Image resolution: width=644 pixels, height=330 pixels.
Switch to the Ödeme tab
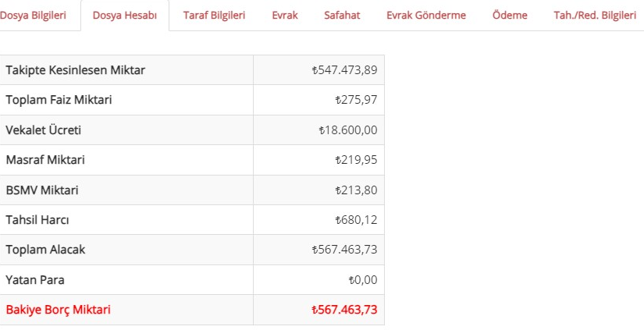510,16
